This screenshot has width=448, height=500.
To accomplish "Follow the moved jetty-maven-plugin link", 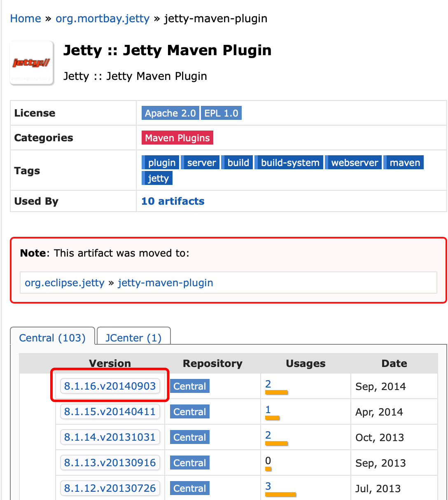I will pyautogui.click(x=166, y=283).
